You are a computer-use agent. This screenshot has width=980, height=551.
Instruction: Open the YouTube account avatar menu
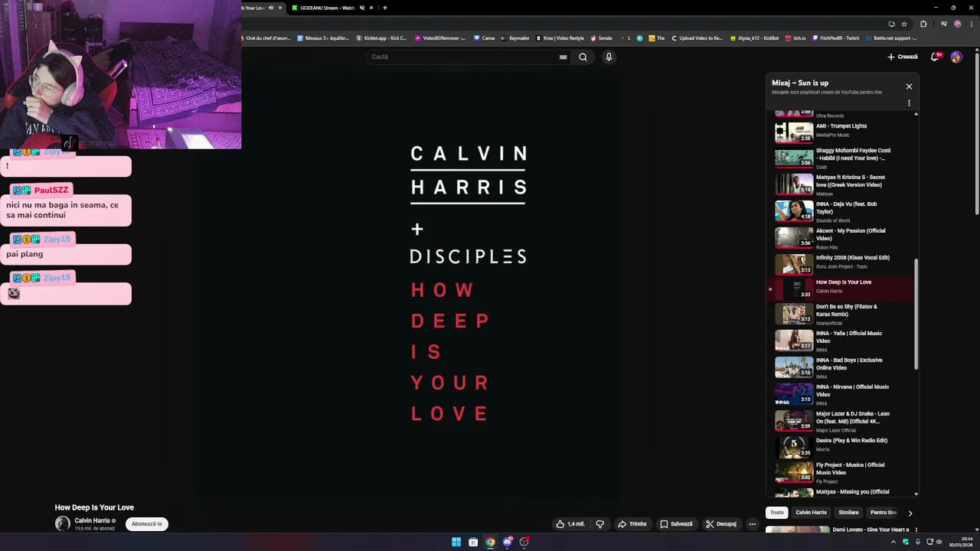(x=956, y=57)
